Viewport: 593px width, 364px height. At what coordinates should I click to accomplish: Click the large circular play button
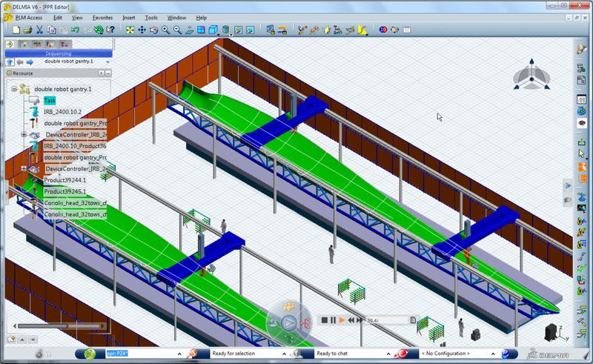tap(289, 323)
